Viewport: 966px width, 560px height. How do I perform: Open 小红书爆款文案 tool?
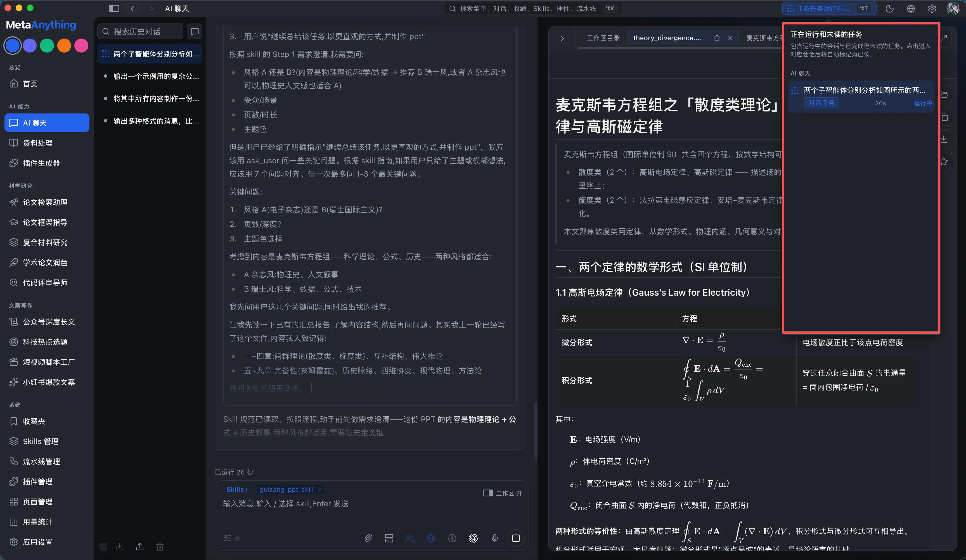coord(47,382)
